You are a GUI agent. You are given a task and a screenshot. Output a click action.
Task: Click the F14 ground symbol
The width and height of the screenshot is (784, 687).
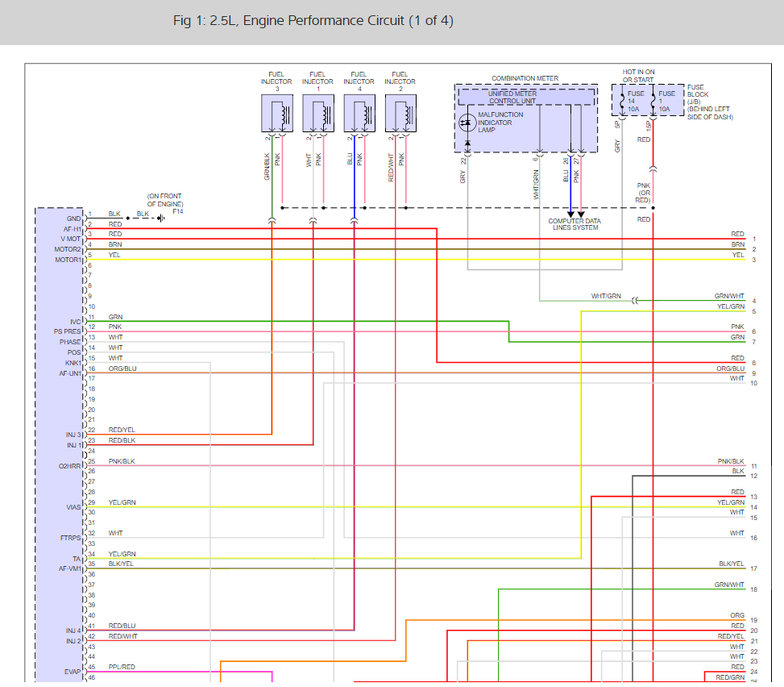click(161, 219)
